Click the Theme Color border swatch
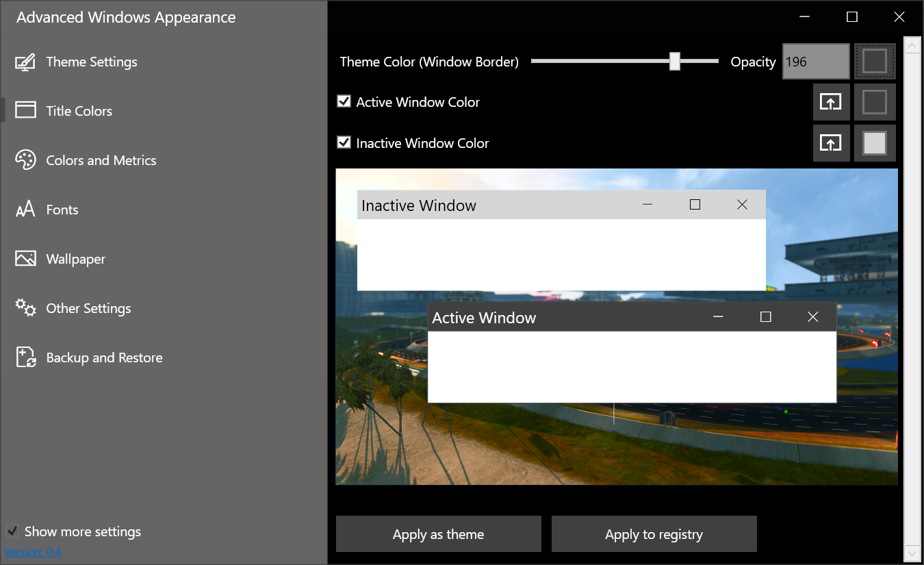 click(875, 61)
